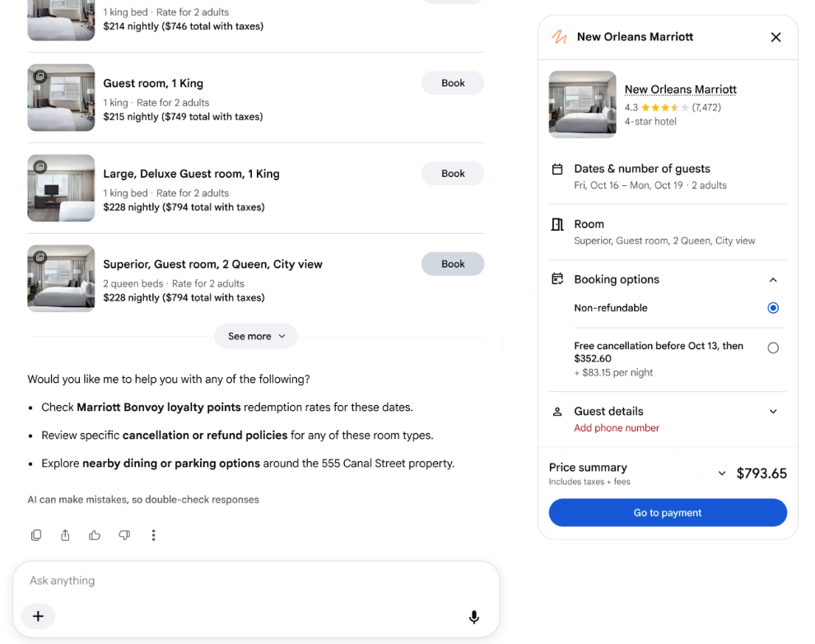815x644 pixels.
Task: Open photo gallery icon on Large, Deluxe Guest room image
Action: tap(40, 167)
